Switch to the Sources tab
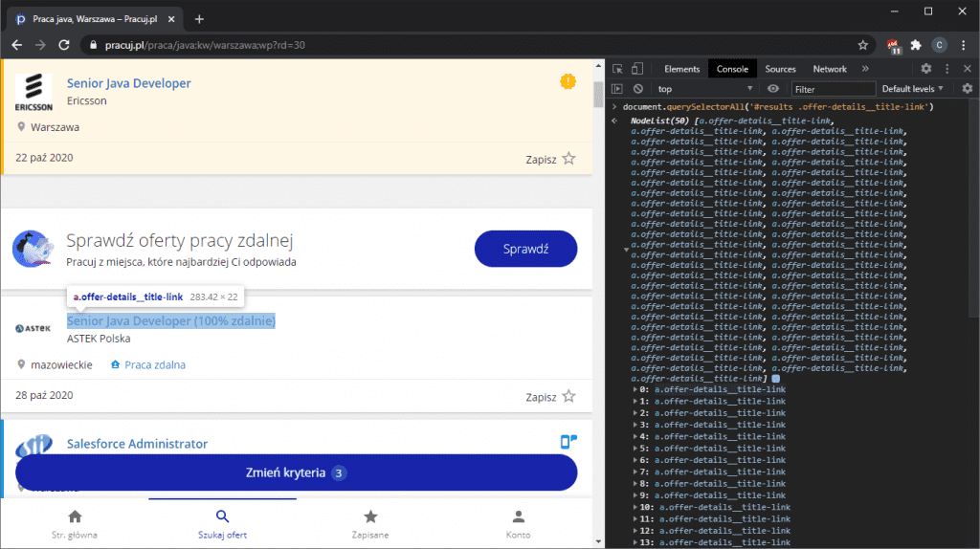 click(x=780, y=69)
